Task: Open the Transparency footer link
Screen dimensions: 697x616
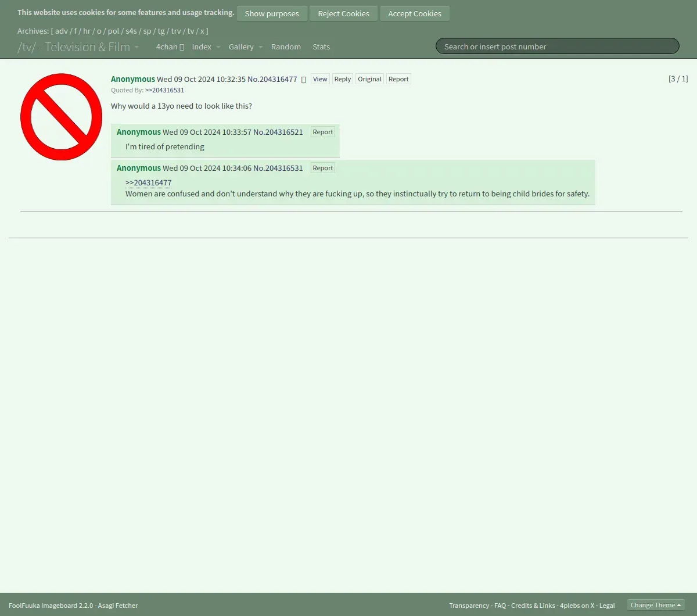Action: (x=469, y=606)
